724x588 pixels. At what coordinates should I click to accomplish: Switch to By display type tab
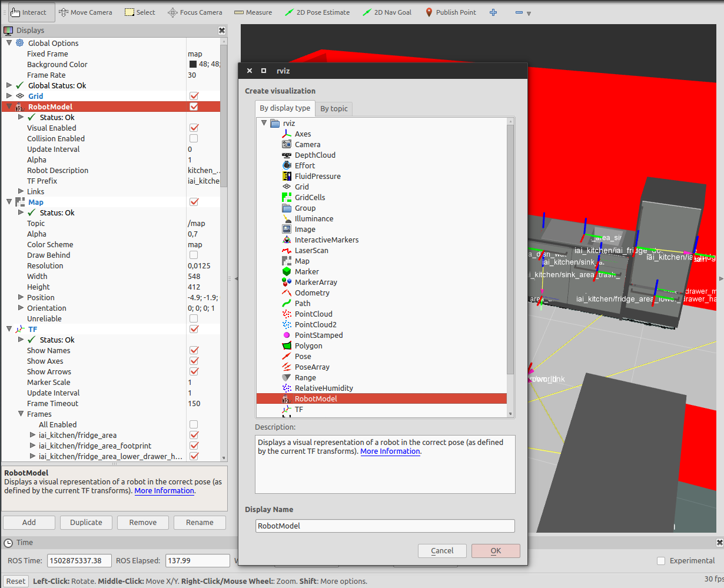[285, 108]
